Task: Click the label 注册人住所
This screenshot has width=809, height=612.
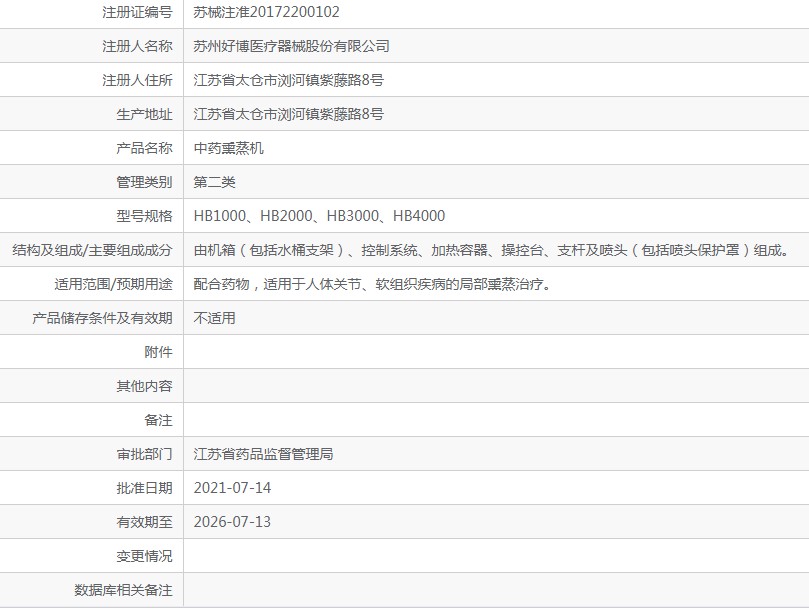Action: pos(137,80)
